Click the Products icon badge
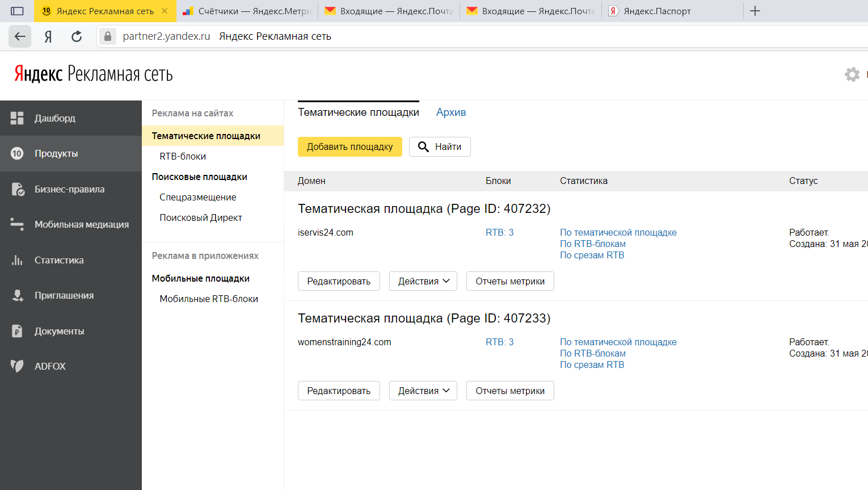 (x=17, y=153)
